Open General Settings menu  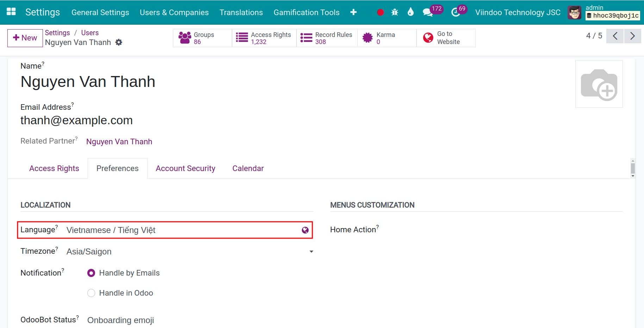click(100, 12)
